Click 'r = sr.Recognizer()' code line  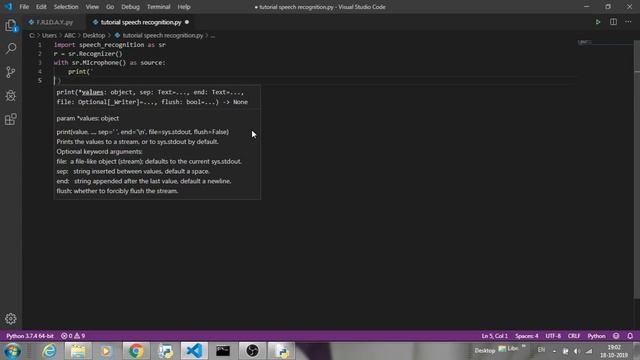[88, 54]
